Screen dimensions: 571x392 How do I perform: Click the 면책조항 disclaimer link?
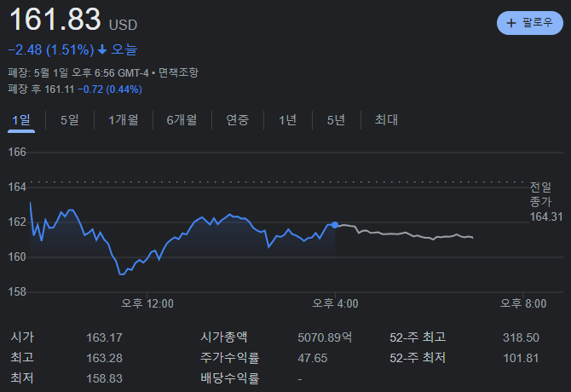point(178,72)
